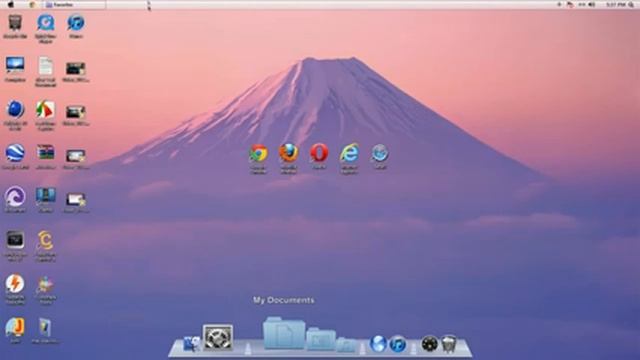Screen dimensions: 640x360
Task: Open the Trash in the dock
Action: [x=449, y=343]
